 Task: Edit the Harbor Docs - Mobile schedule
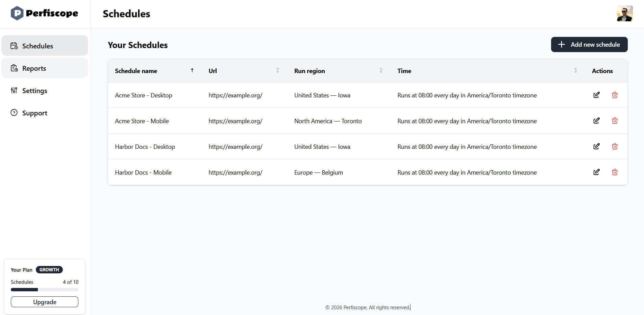(597, 172)
